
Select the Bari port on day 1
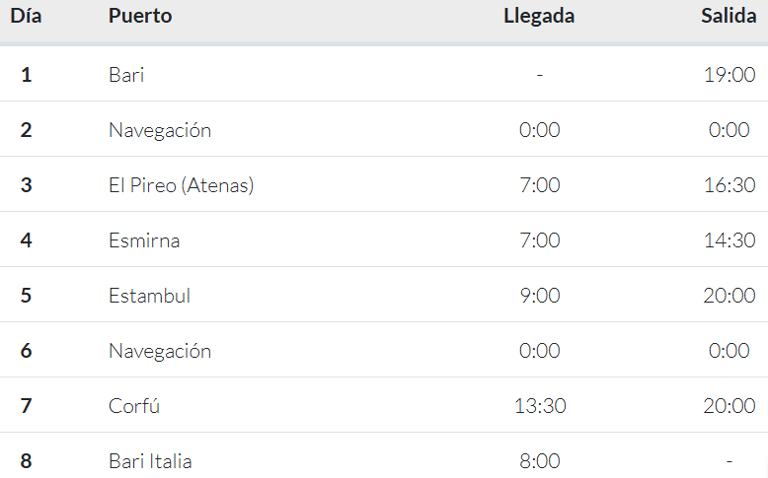coord(126,75)
